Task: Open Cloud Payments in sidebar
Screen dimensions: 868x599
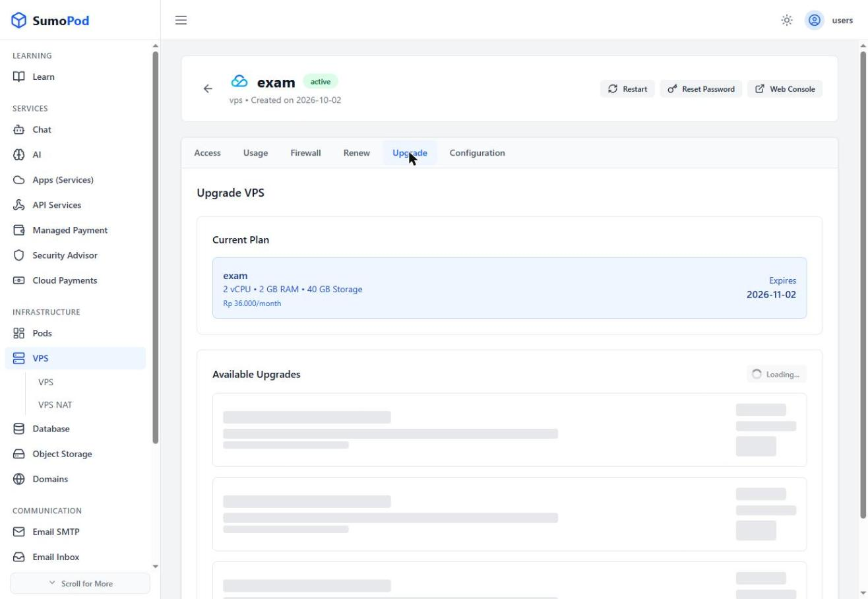Action: [x=75, y=280]
